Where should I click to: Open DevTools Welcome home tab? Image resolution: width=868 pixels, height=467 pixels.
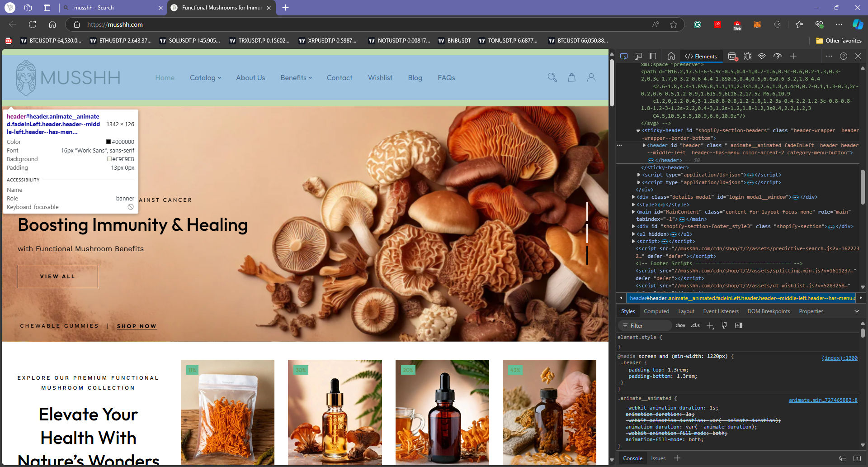pyautogui.click(x=671, y=56)
